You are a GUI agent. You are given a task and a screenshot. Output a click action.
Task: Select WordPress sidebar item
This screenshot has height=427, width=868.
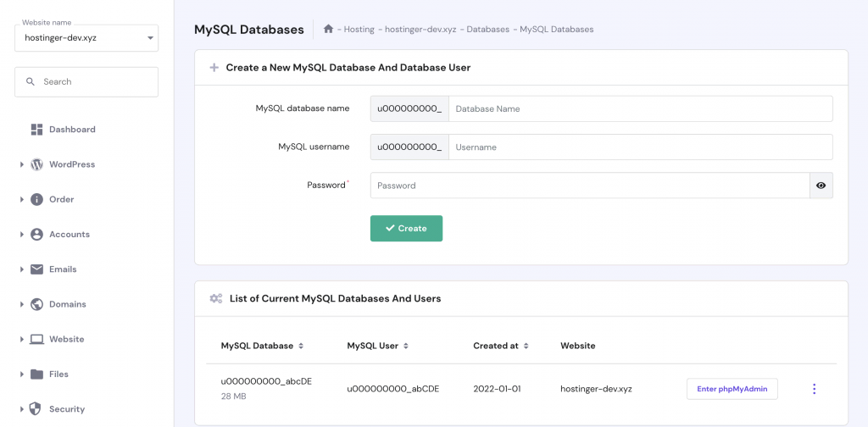(x=72, y=164)
